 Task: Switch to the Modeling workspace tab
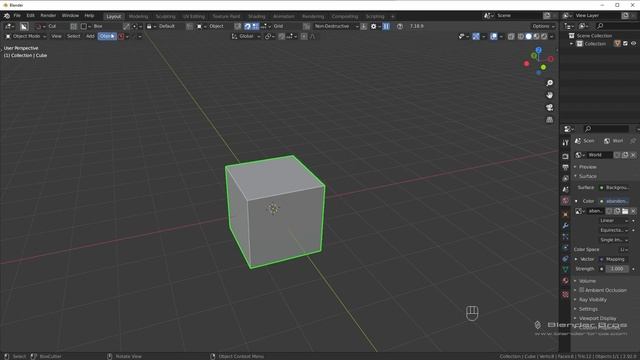click(x=138, y=16)
